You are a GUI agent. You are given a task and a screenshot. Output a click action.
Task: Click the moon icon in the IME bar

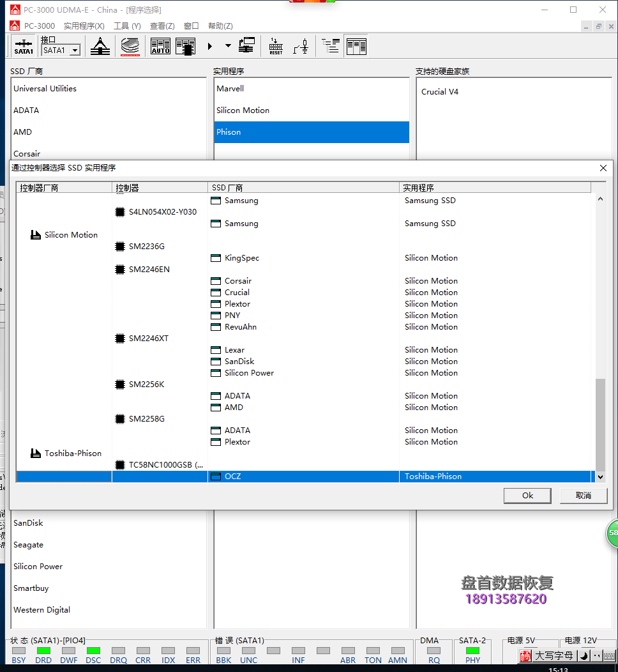click(584, 656)
